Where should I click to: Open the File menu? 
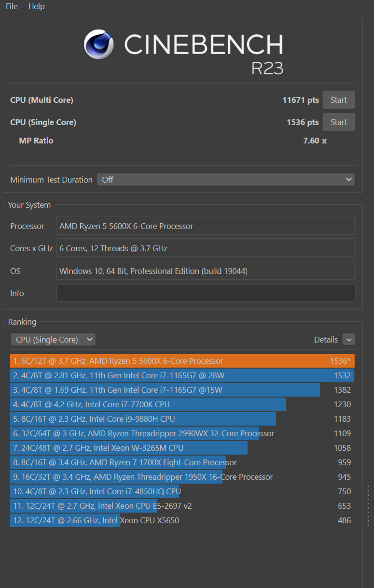[12, 6]
